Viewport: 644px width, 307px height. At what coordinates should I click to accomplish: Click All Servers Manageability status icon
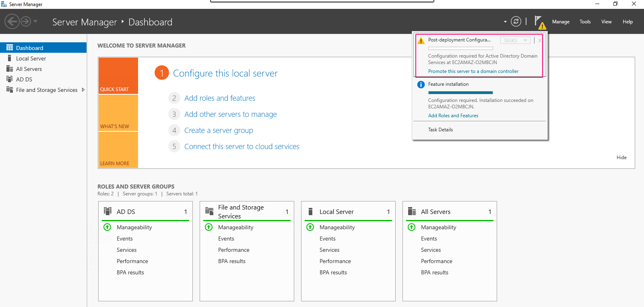tap(412, 227)
